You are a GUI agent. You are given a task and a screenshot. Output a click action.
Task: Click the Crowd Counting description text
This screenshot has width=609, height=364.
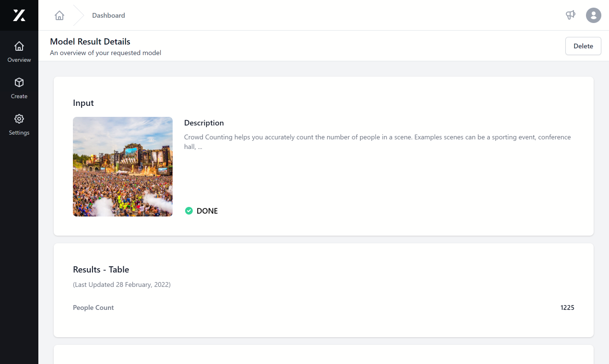point(377,141)
